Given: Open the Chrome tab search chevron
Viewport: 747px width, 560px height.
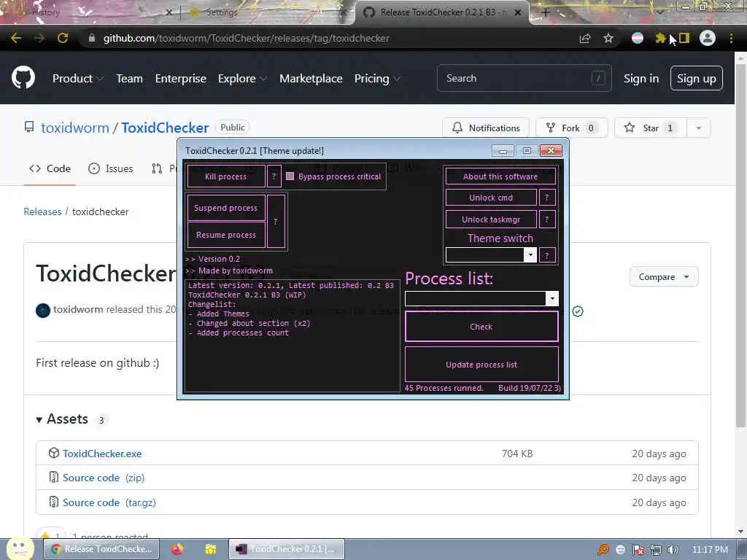Looking at the screenshot, I should (x=659, y=12).
